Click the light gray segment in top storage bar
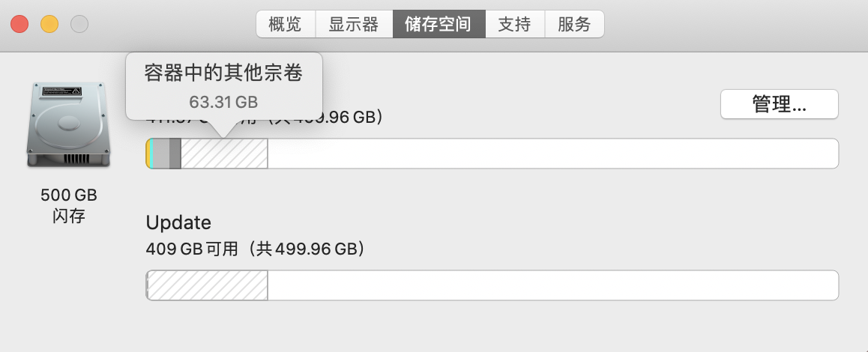Image resolution: width=868 pixels, height=352 pixels. 161,154
